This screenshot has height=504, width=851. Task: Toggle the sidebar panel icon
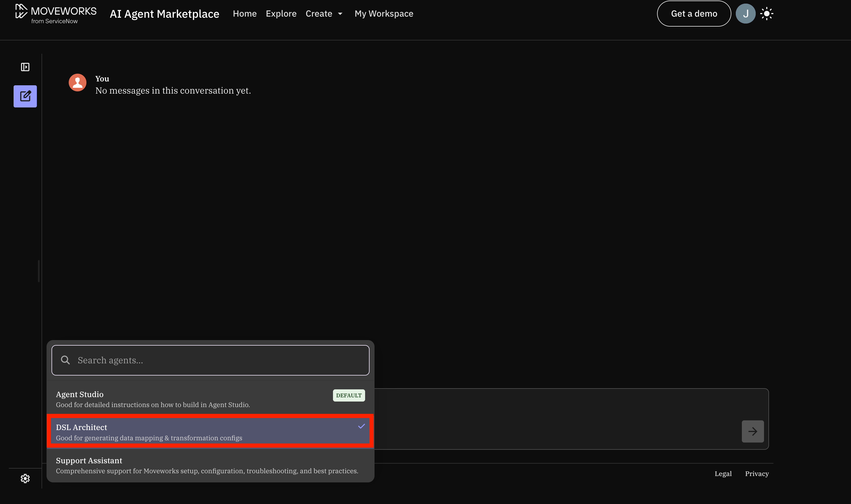(x=25, y=67)
